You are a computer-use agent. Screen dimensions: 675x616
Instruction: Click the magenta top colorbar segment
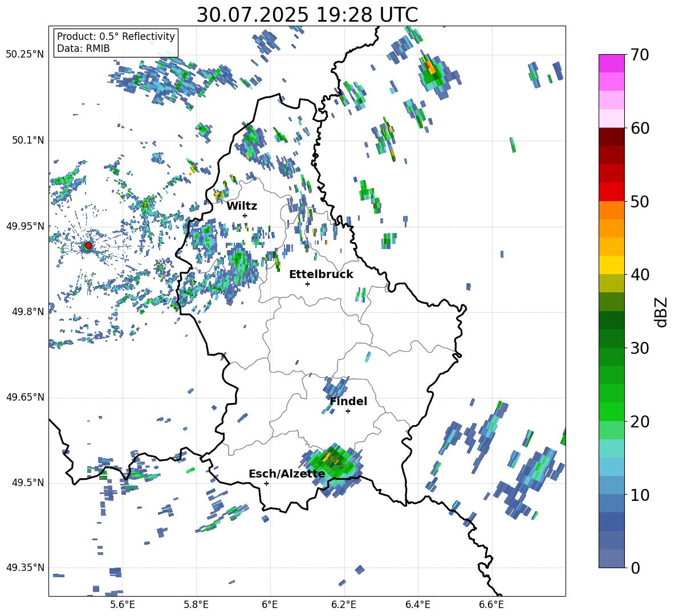(612, 63)
